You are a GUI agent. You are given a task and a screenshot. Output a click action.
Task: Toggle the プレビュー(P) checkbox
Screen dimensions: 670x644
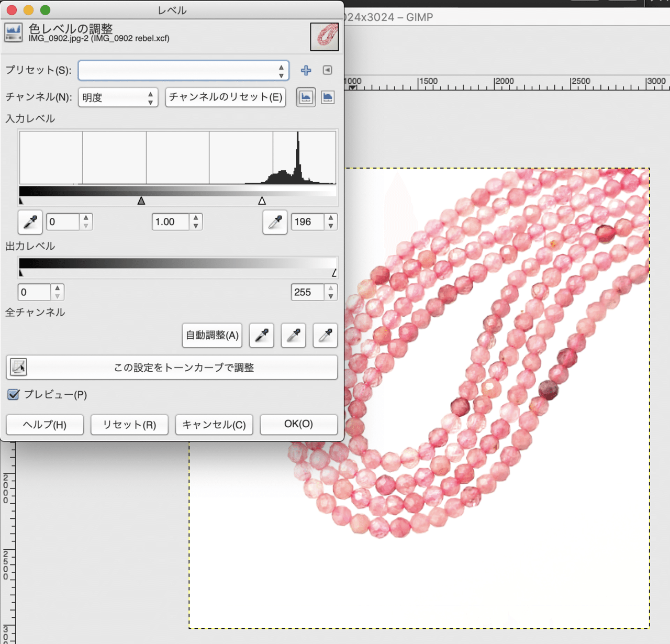tap(14, 394)
